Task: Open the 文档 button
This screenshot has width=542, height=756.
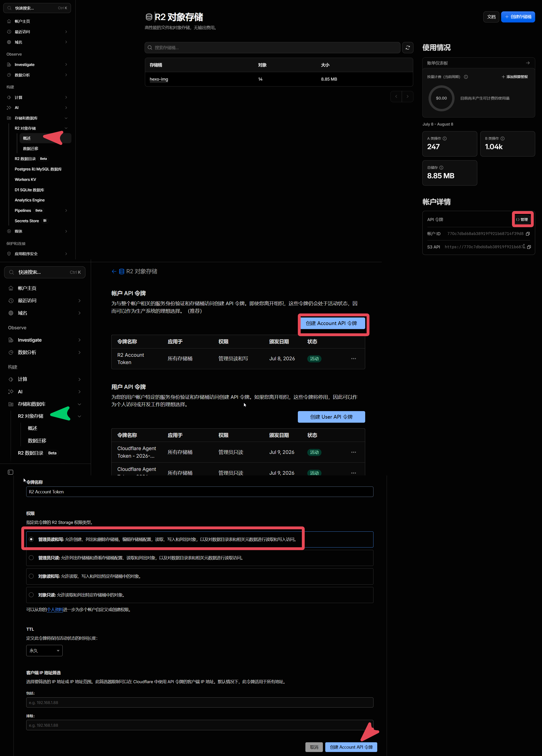Action: click(491, 17)
